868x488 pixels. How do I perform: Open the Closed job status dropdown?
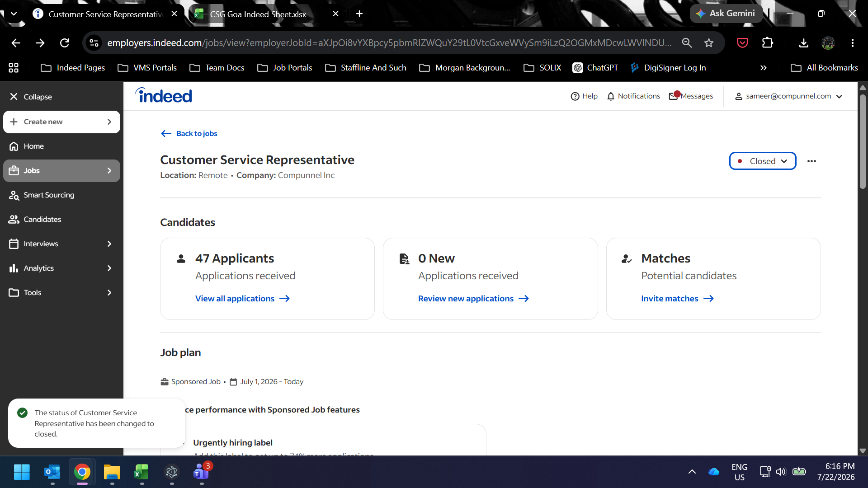[x=763, y=161]
